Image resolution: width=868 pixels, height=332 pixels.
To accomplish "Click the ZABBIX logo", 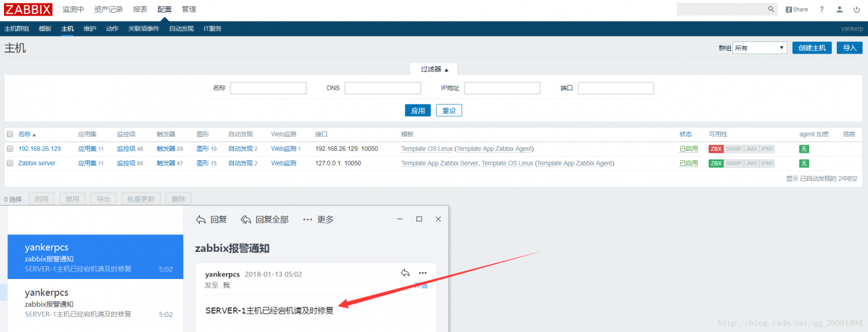I will point(28,10).
